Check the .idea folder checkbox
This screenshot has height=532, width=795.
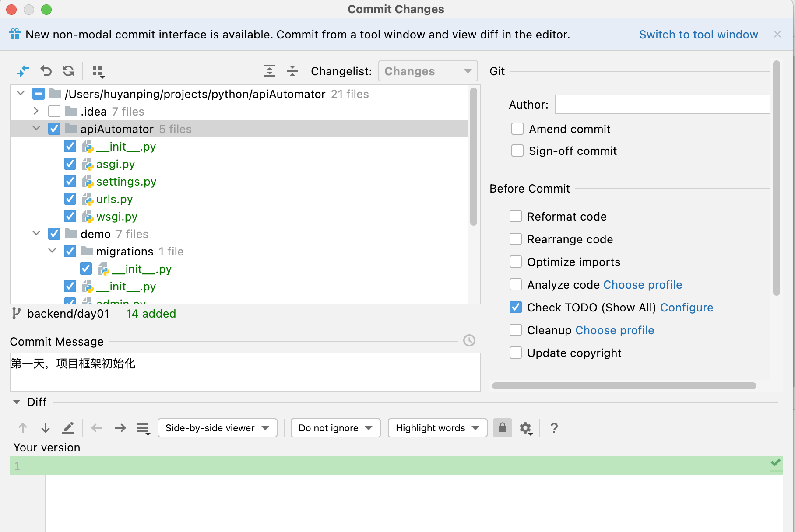pyautogui.click(x=54, y=111)
